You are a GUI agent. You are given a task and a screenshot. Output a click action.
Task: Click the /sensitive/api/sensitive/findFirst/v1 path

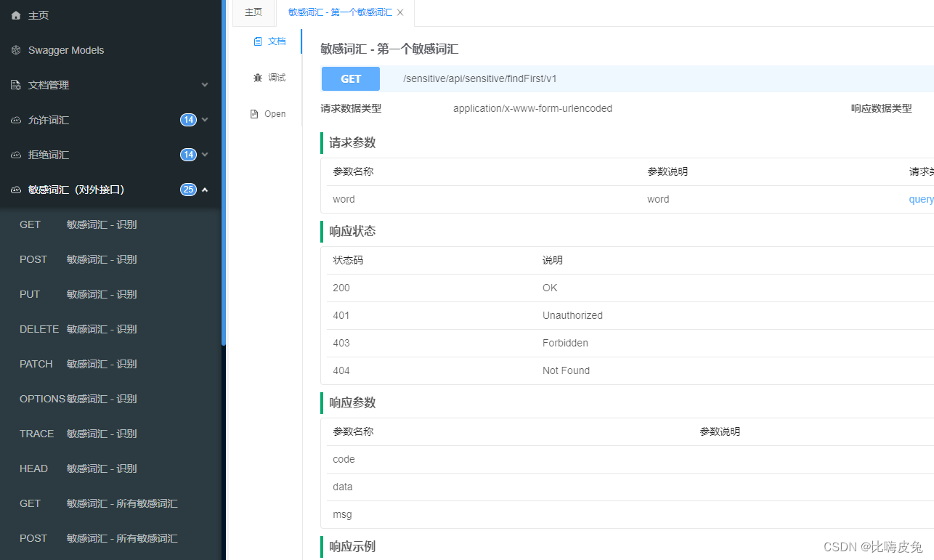[x=480, y=78]
